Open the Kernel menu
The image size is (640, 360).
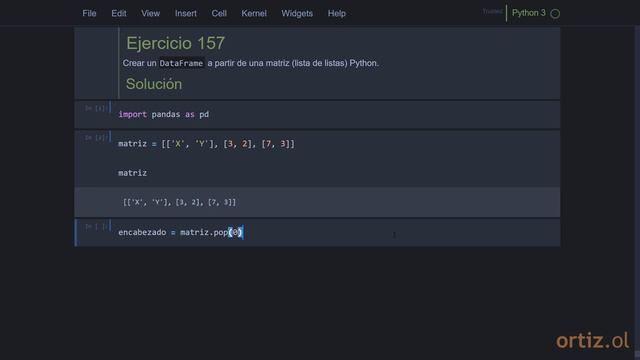pyautogui.click(x=253, y=13)
